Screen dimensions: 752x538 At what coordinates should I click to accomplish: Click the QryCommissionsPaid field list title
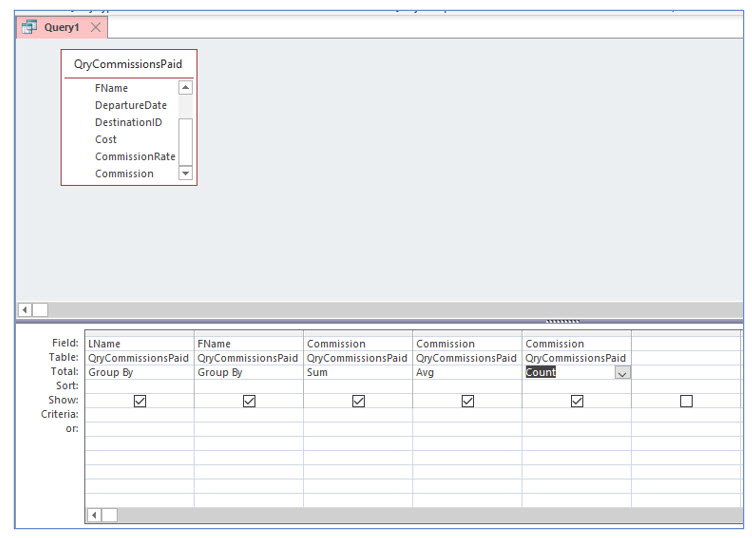coord(128,64)
